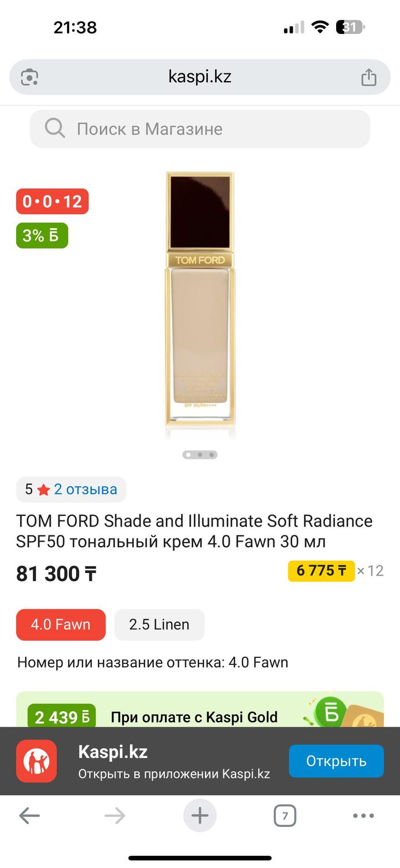Viewport: 400px width, 868px height.
Task: Tap the 3% bonus badge
Action: tap(42, 235)
